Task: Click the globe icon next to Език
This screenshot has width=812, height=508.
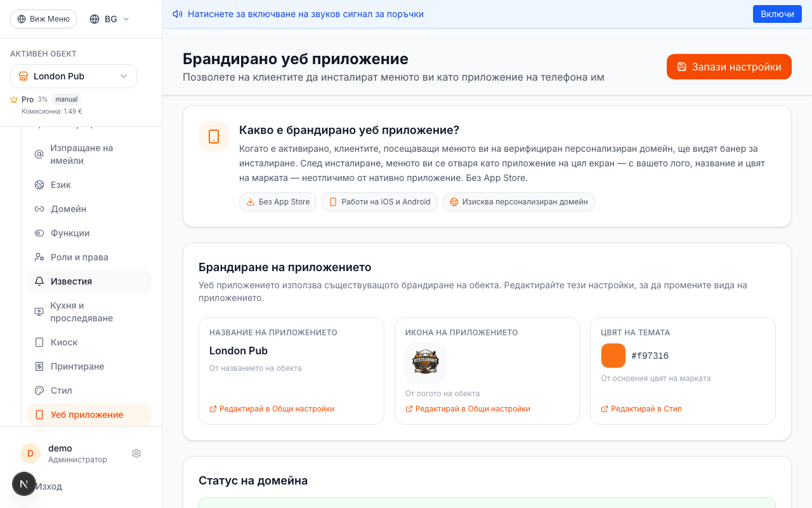Action: (x=39, y=185)
